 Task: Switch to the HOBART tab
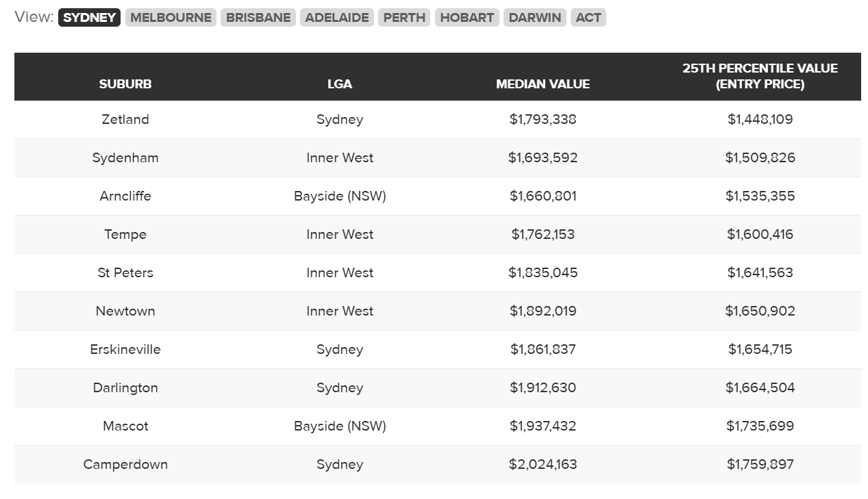point(467,18)
